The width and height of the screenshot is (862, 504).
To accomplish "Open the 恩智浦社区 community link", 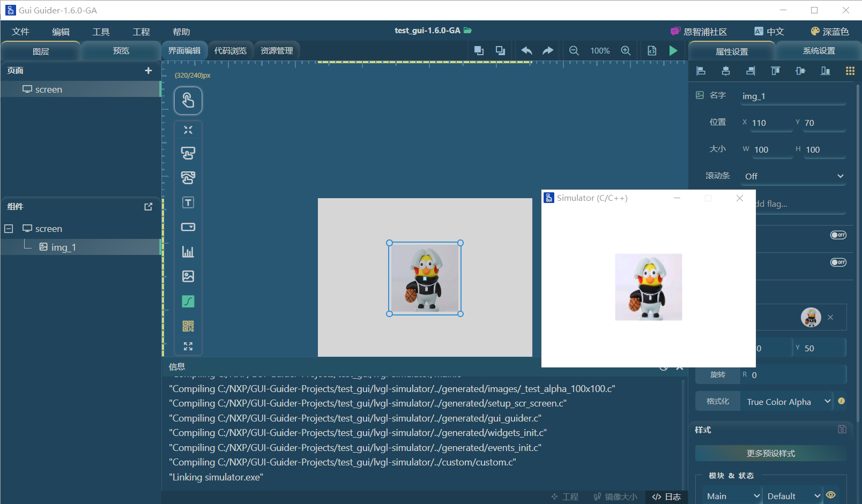I will click(x=699, y=32).
